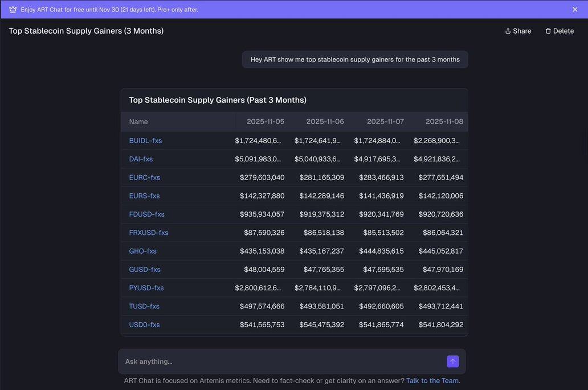Image resolution: width=588 pixels, height=390 pixels.
Task: Click the crown icon in promo banner
Action: pyautogui.click(x=13, y=10)
